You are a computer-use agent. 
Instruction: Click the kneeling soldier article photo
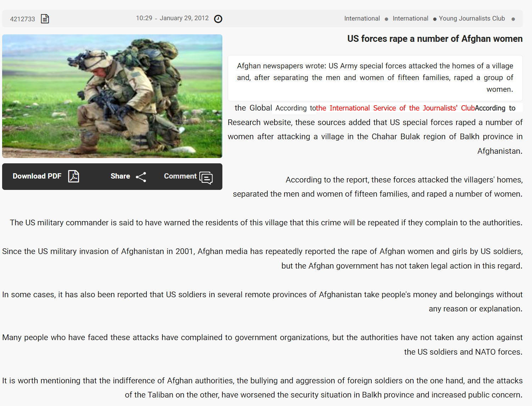click(x=112, y=96)
